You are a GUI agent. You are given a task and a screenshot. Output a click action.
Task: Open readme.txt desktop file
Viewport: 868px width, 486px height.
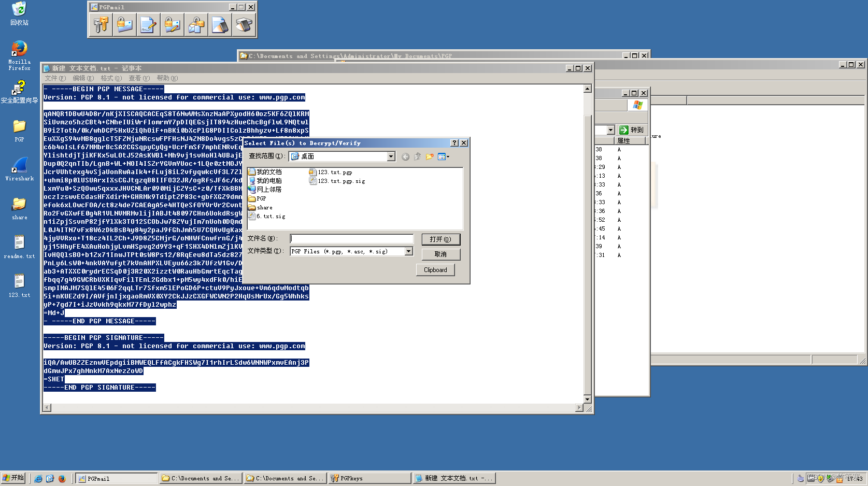point(19,247)
